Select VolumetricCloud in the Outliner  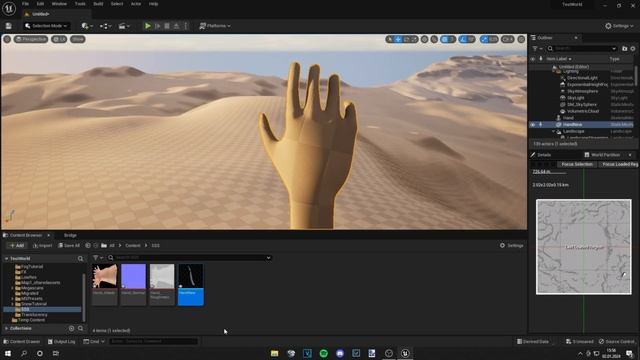pyautogui.click(x=583, y=111)
